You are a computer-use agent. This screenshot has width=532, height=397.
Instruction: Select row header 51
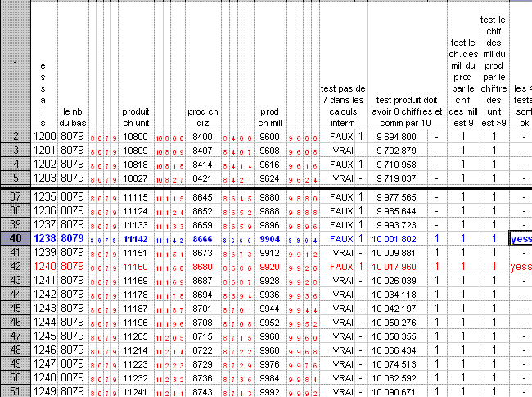click(15, 391)
